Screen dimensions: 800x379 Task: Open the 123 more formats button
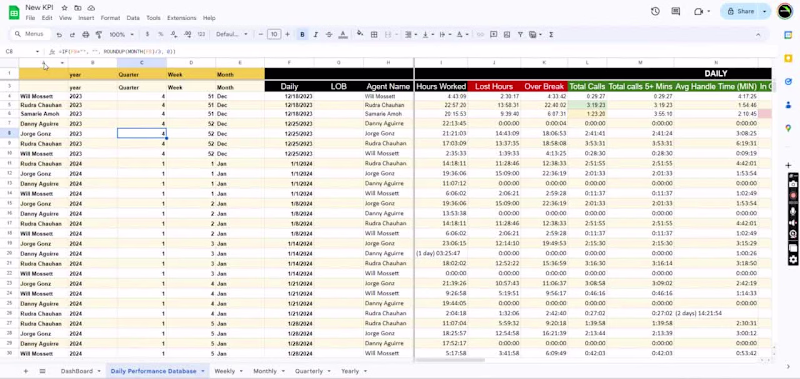201,34
